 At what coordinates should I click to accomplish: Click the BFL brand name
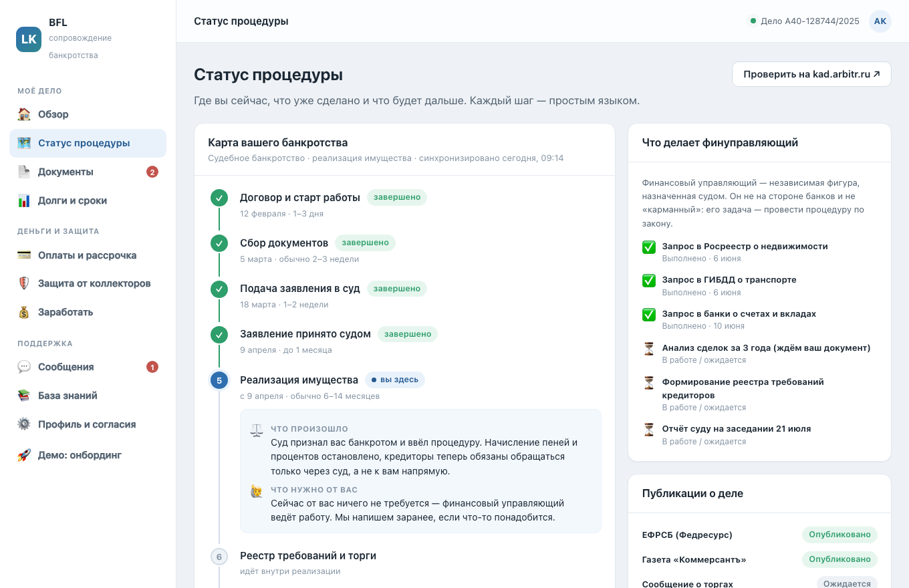click(58, 23)
